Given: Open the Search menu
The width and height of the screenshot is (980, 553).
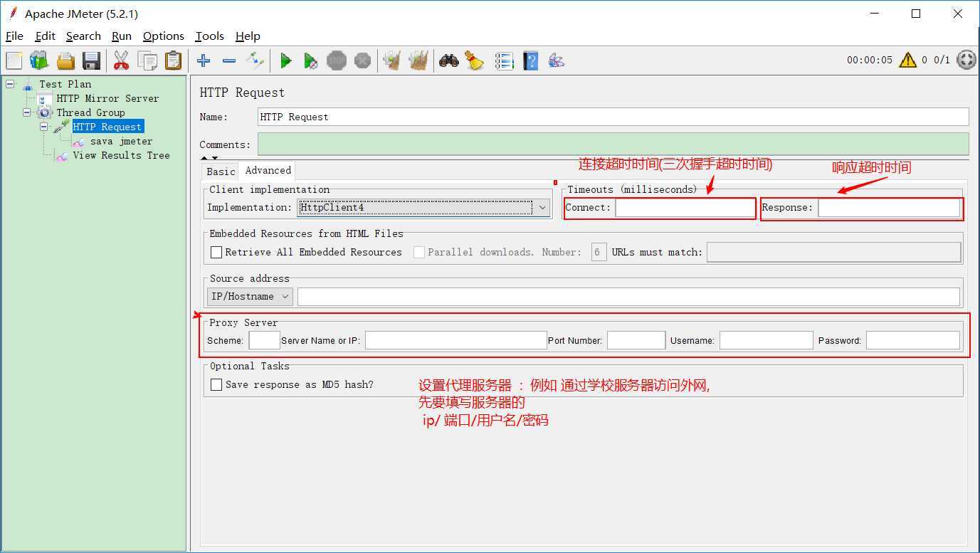Looking at the screenshot, I should (x=83, y=36).
